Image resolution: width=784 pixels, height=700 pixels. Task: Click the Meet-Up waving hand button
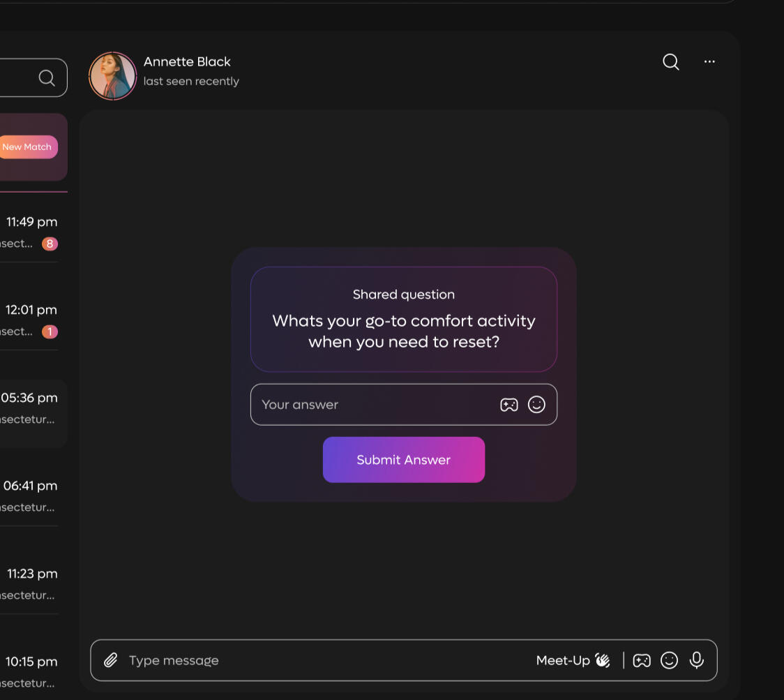point(573,660)
